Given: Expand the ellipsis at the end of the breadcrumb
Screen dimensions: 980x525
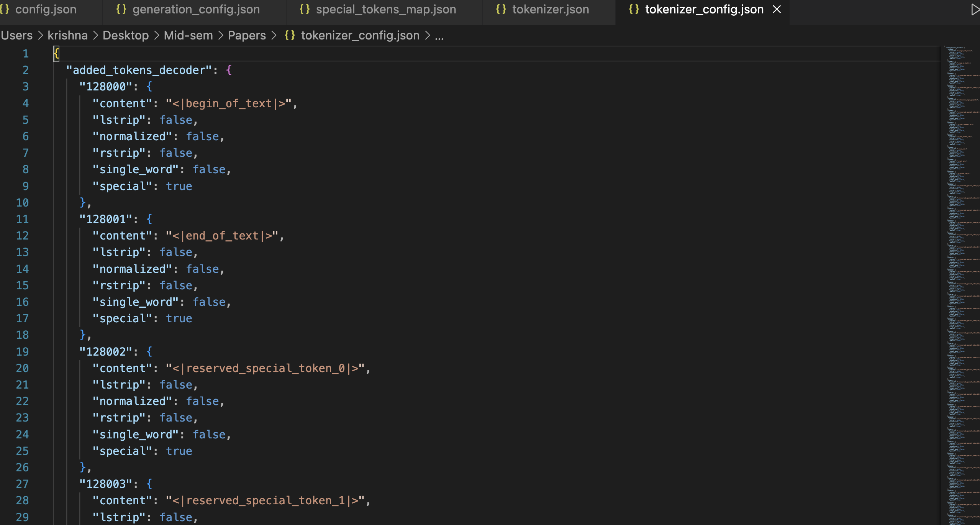Looking at the screenshot, I should pyautogui.click(x=439, y=35).
